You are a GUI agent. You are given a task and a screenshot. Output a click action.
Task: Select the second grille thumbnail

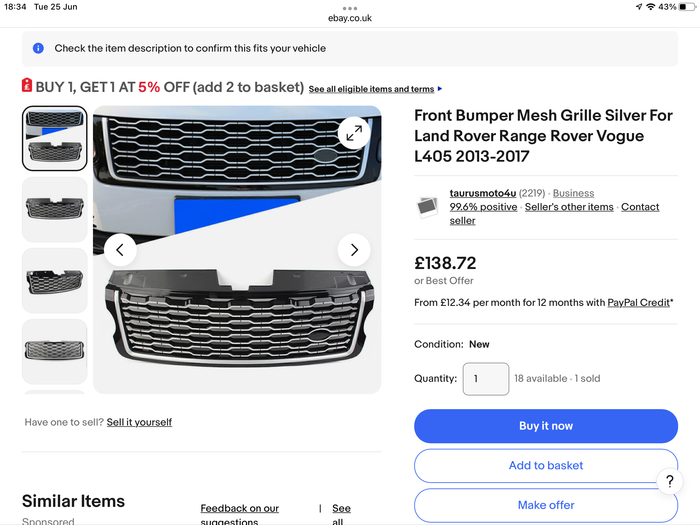(54, 209)
